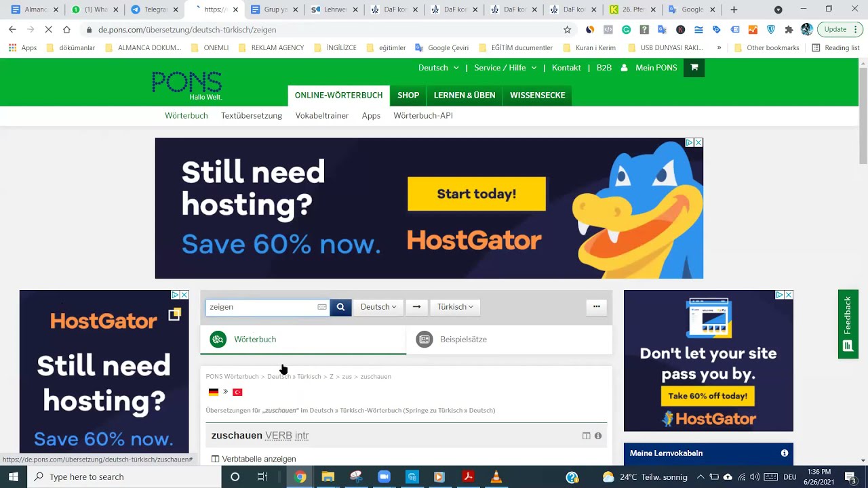Select the Wörterbuch tab with green icon
The width and height of the screenshot is (868, 488).
303,340
